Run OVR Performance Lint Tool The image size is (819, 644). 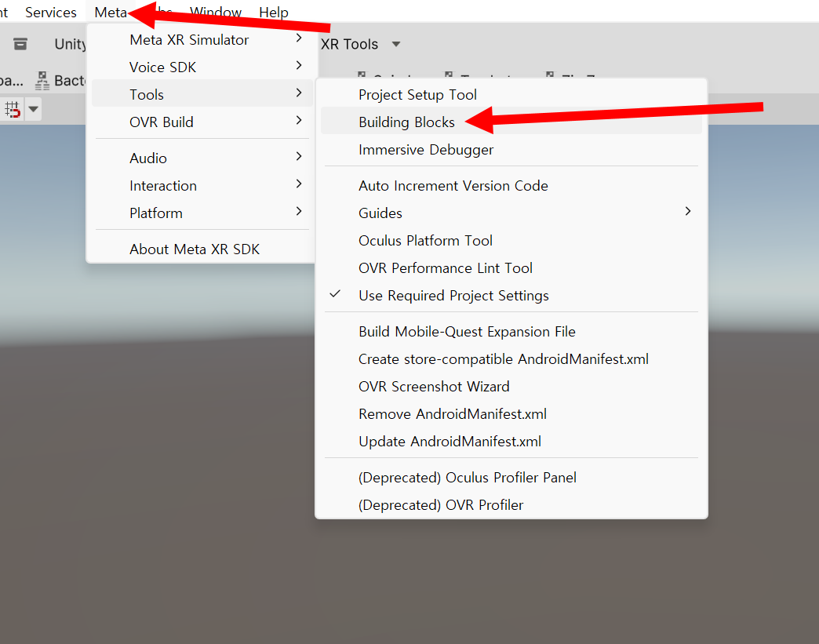(x=511, y=268)
